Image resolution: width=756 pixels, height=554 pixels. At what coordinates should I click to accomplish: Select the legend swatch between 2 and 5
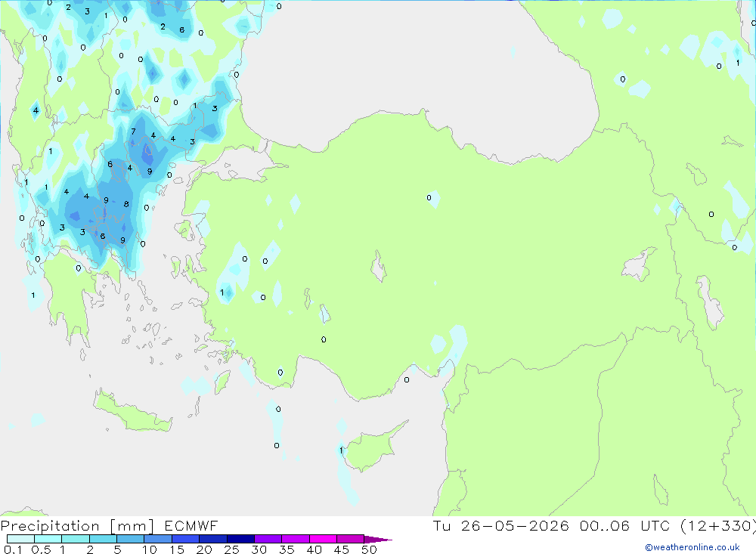click(x=103, y=539)
